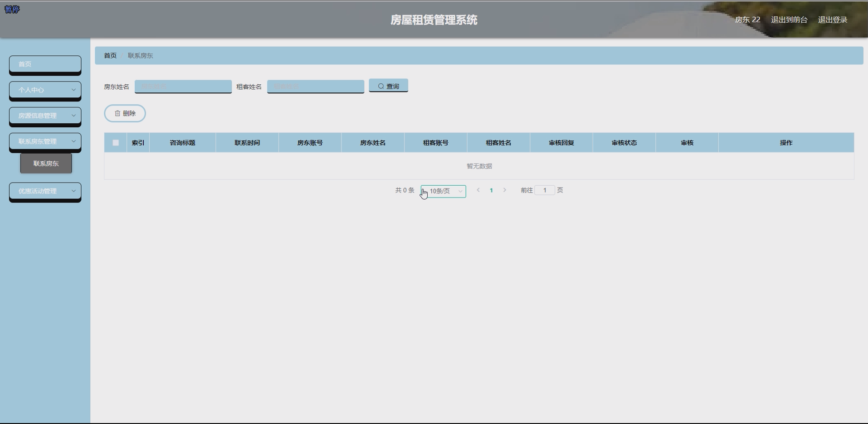Click the 房屋租赁管理系统 title

[x=434, y=20]
